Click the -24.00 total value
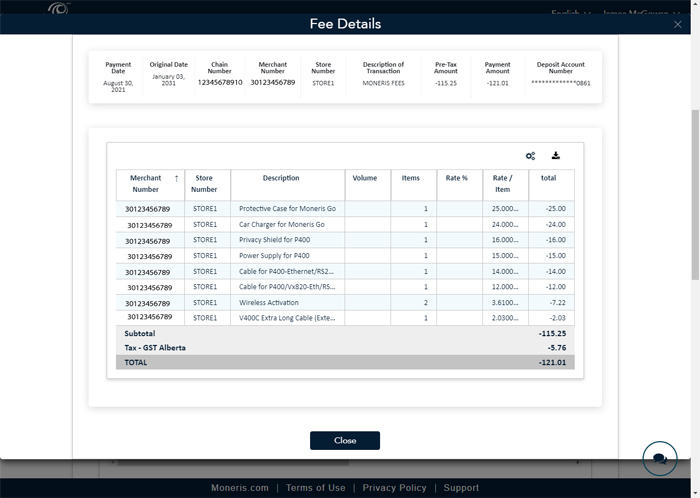This screenshot has height=498, width=700. pyautogui.click(x=555, y=224)
